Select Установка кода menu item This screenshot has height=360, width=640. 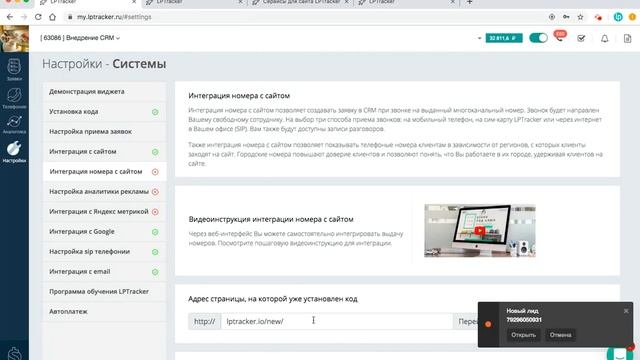(104, 111)
